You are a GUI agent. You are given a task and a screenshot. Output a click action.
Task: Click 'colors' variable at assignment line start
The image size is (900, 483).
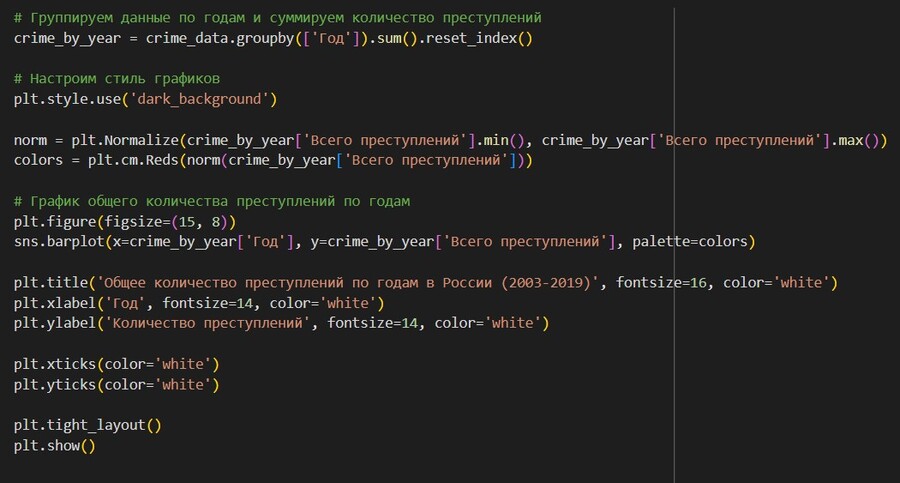38,160
